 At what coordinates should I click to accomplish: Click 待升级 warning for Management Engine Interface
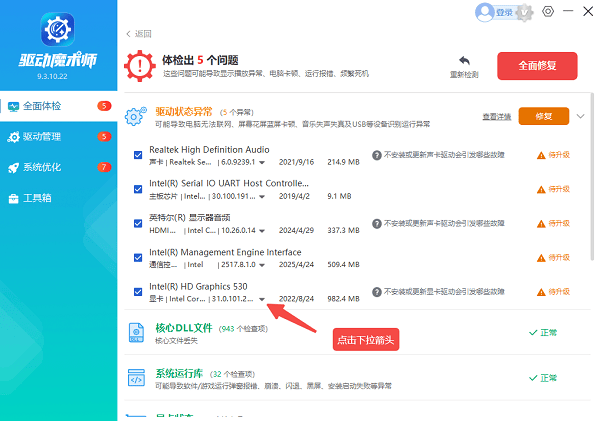pos(553,258)
